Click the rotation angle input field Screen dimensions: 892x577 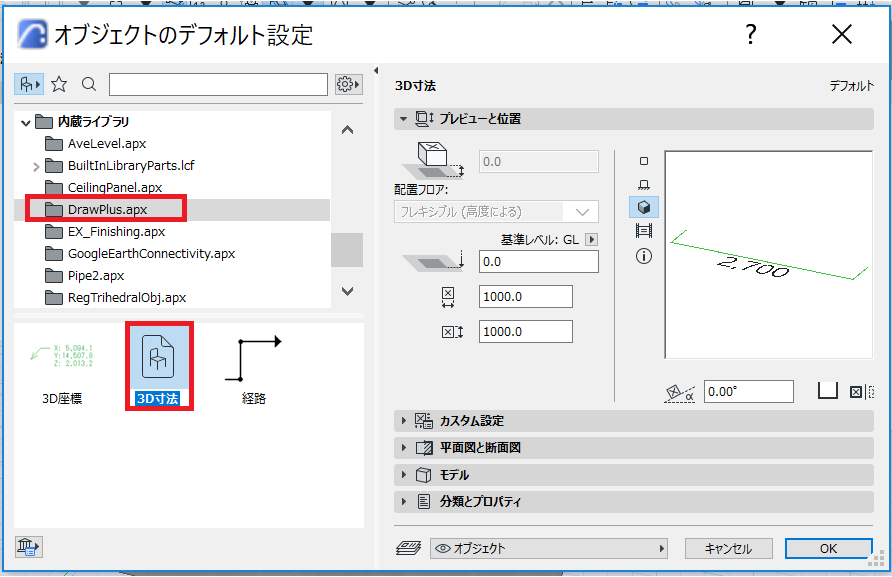click(x=749, y=391)
